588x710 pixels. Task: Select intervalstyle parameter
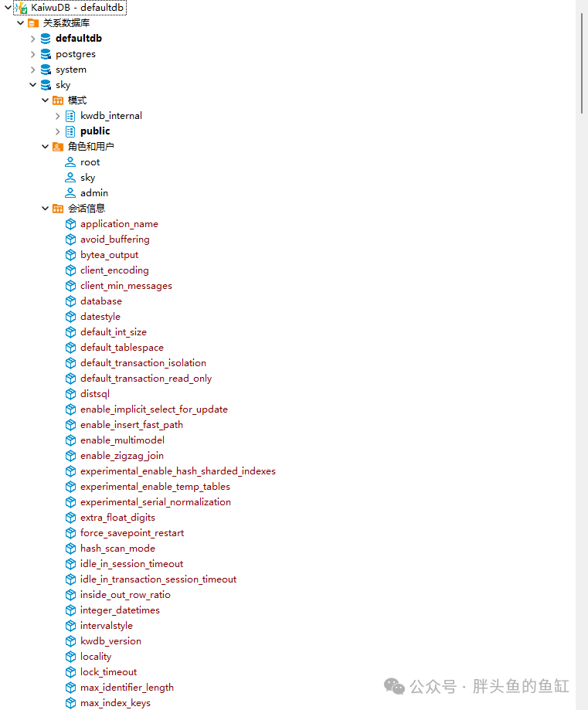(107, 626)
